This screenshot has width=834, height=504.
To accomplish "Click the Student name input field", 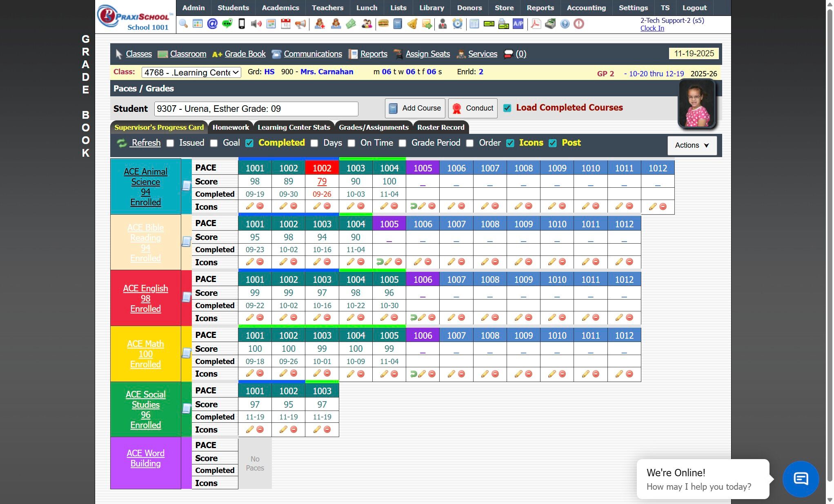I will (256, 109).
